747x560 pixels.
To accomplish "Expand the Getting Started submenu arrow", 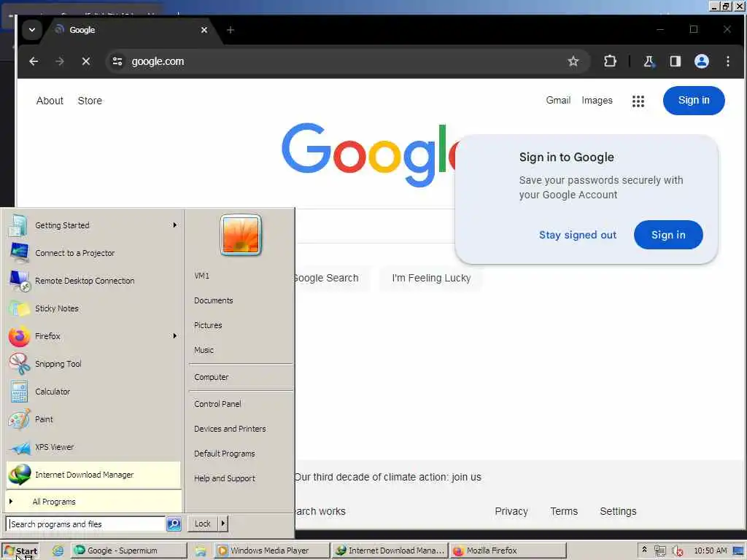I will click(x=175, y=225).
